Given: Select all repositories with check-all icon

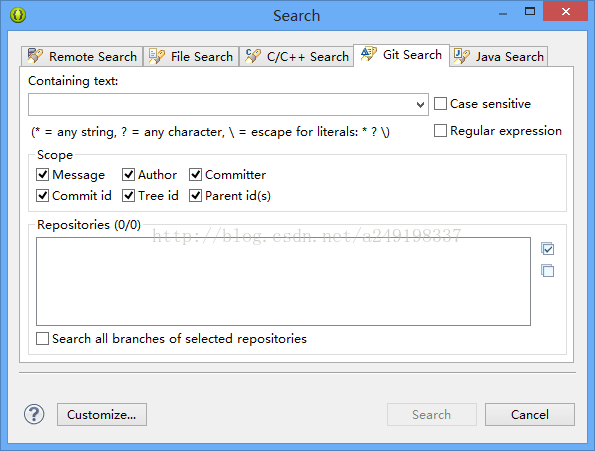Looking at the screenshot, I should click(x=548, y=249).
